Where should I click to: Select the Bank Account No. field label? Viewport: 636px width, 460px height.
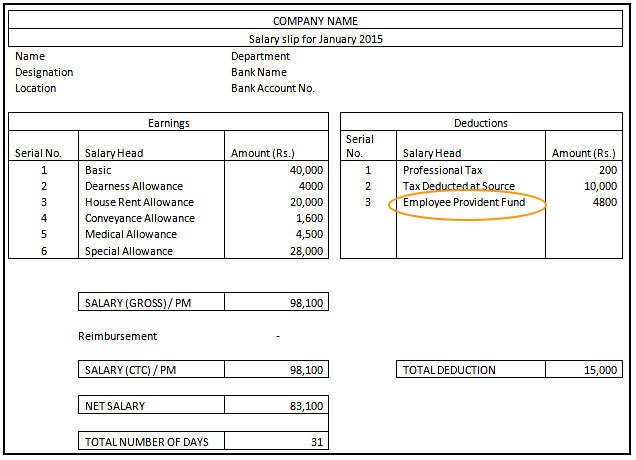(273, 88)
